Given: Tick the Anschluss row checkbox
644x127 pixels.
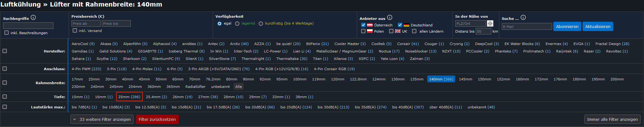Looking at the screenshot, I should pyautogui.click(x=5, y=69).
